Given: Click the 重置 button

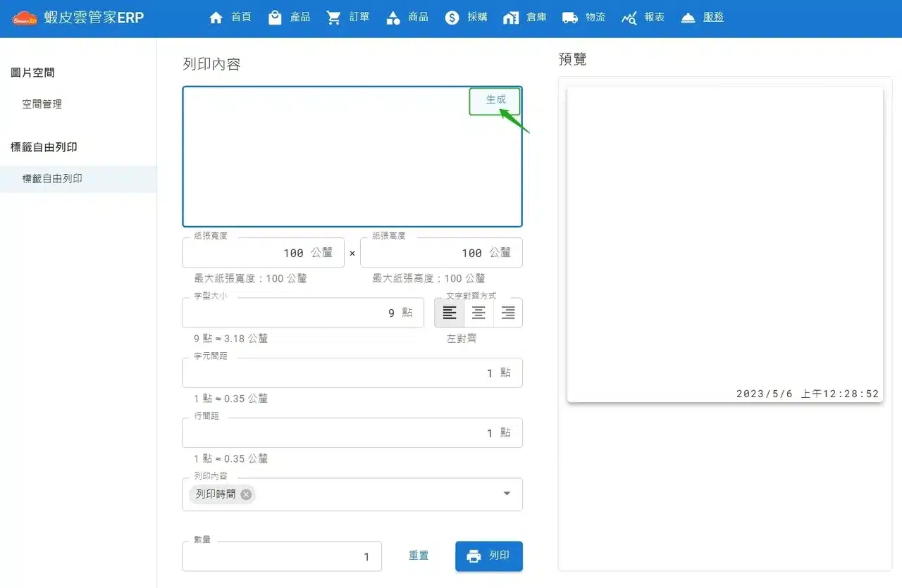Looking at the screenshot, I should [419, 556].
